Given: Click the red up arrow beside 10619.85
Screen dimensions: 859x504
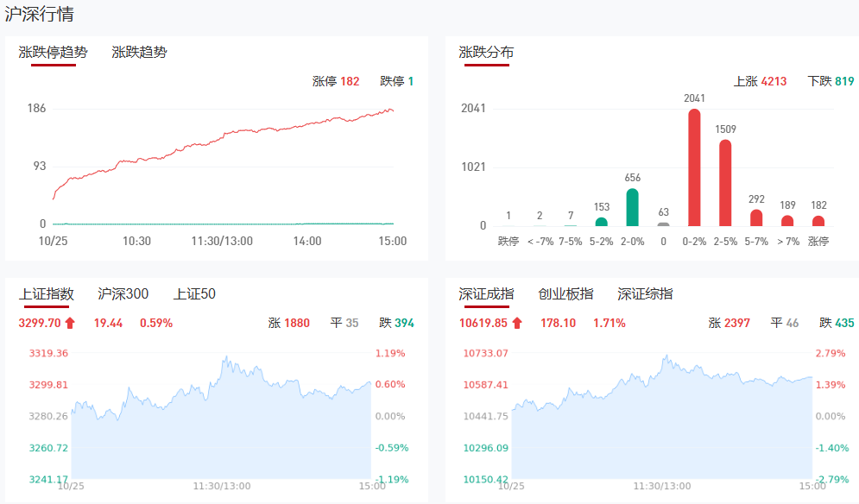Looking at the screenshot, I should pyautogui.click(x=517, y=324).
